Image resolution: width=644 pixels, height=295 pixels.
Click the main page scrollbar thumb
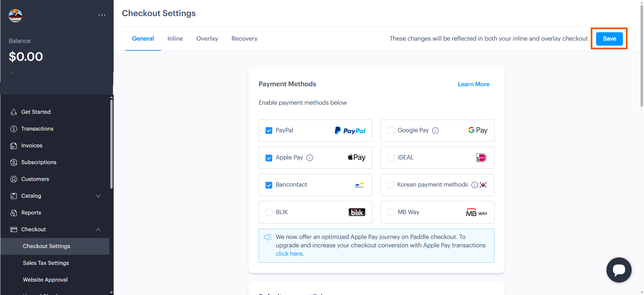coord(642,56)
